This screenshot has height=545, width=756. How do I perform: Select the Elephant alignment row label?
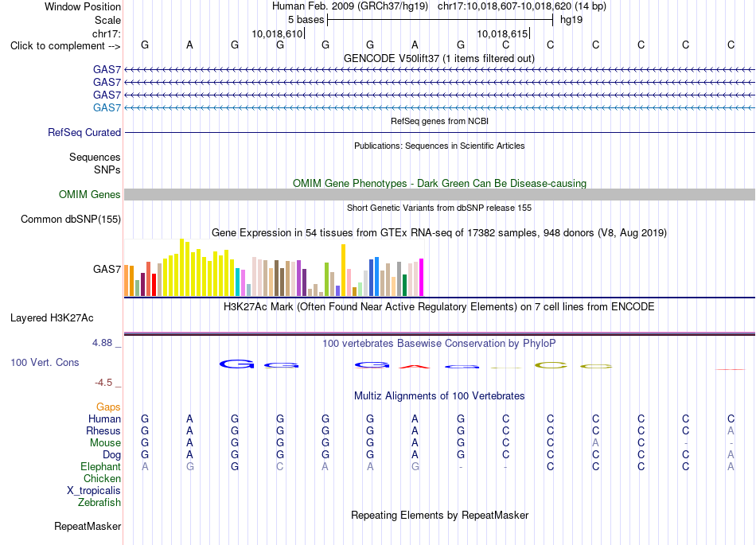pos(100,466)
